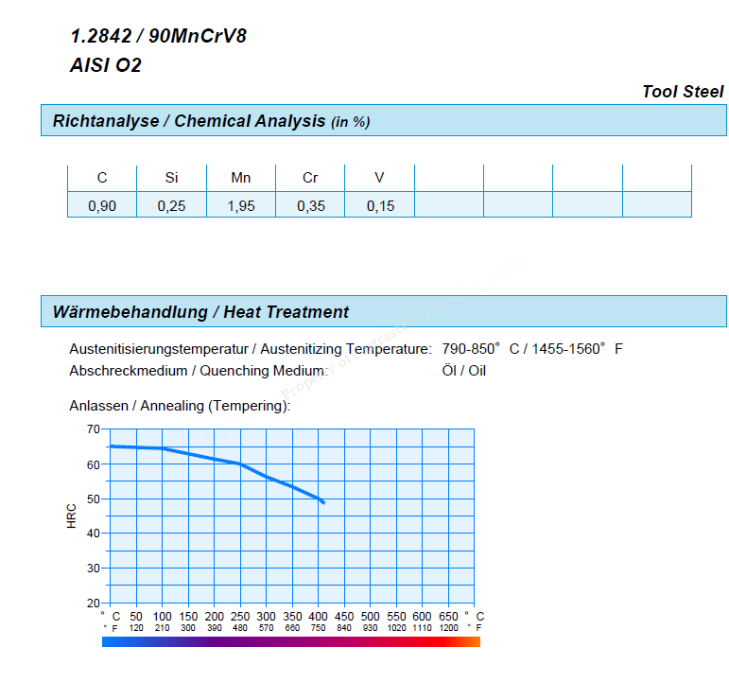Click the temperature color gradient bar
Viewport: 729px width, 700px height.
(x=290, y=641)
